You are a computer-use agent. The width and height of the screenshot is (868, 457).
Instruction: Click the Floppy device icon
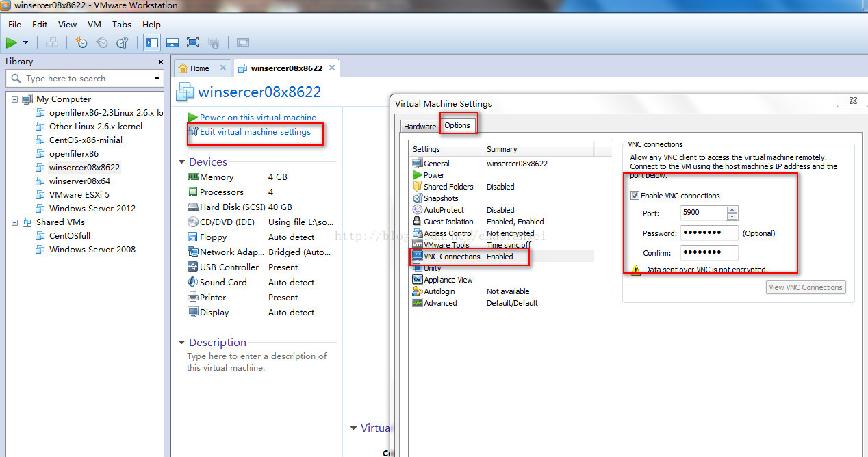coord(192,237)
